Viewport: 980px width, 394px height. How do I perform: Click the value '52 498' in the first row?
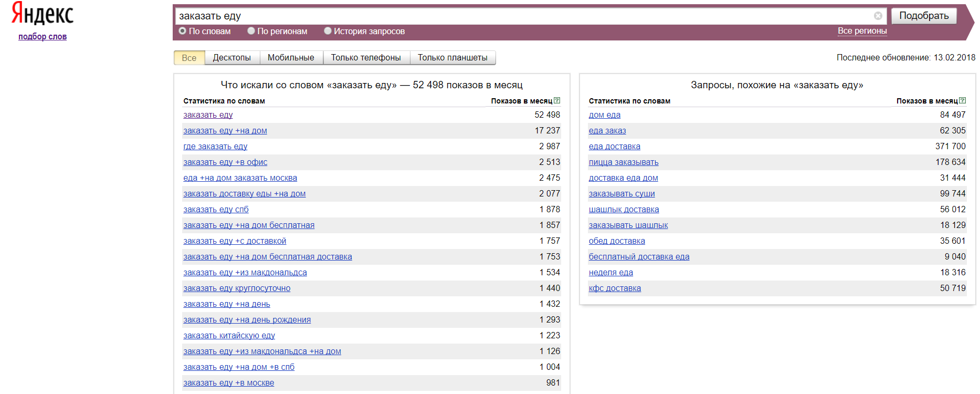click(x=547, y=115)
